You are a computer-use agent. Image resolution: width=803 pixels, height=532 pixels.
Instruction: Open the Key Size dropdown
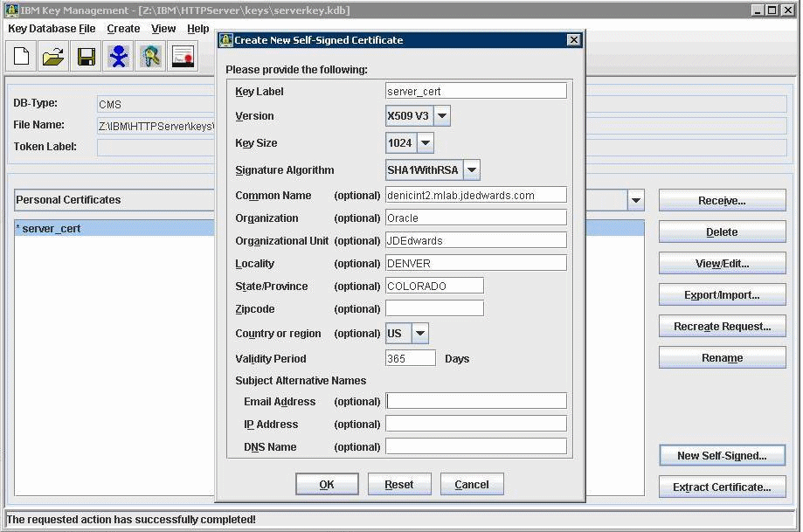[425, 143]
